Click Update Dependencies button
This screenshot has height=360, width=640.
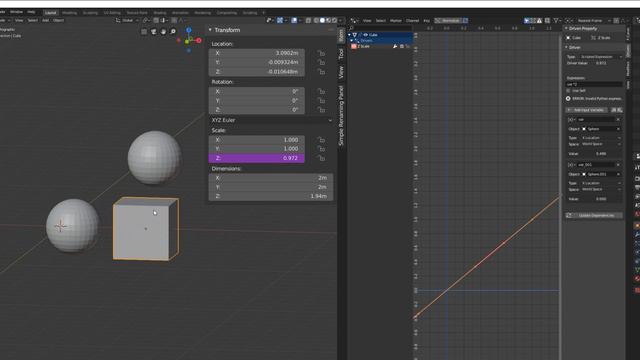[x=594, y=215]
